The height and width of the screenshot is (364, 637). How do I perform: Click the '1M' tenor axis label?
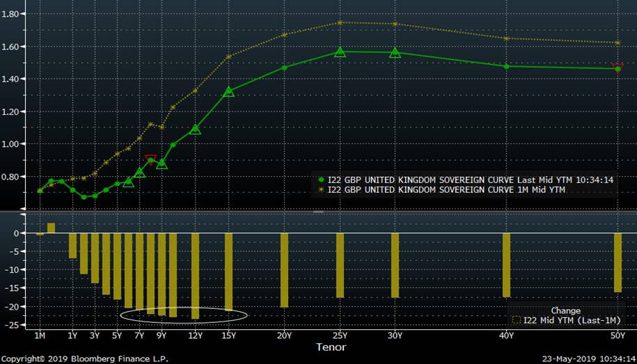(40, 335)
